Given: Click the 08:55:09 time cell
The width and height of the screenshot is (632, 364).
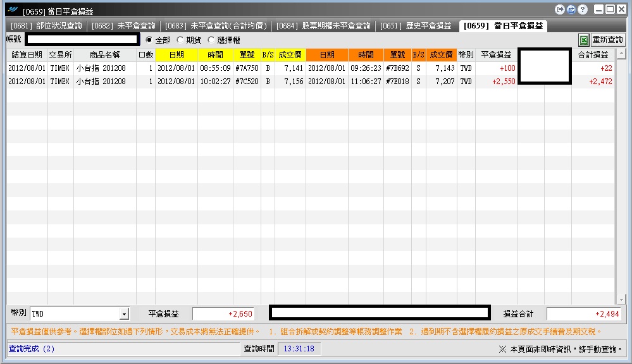Looking at the screenshot, I should pos(215,68).
